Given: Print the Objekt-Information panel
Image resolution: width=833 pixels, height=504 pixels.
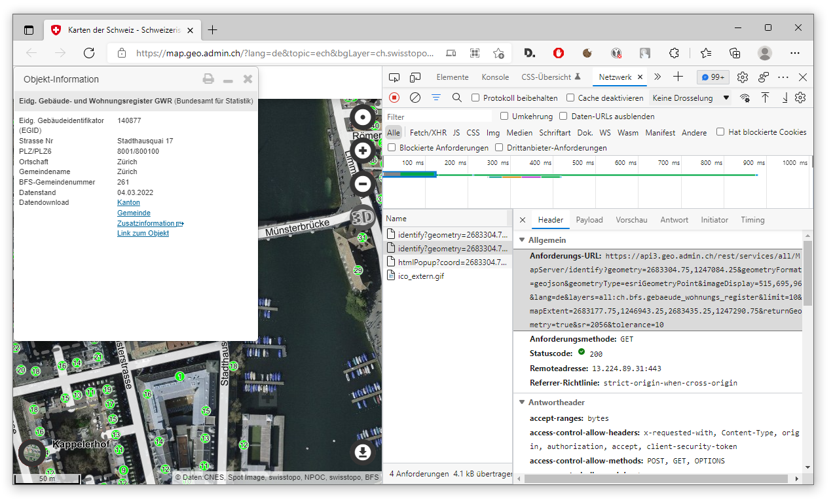Looking at the screenshot, I should click(208, 79).
